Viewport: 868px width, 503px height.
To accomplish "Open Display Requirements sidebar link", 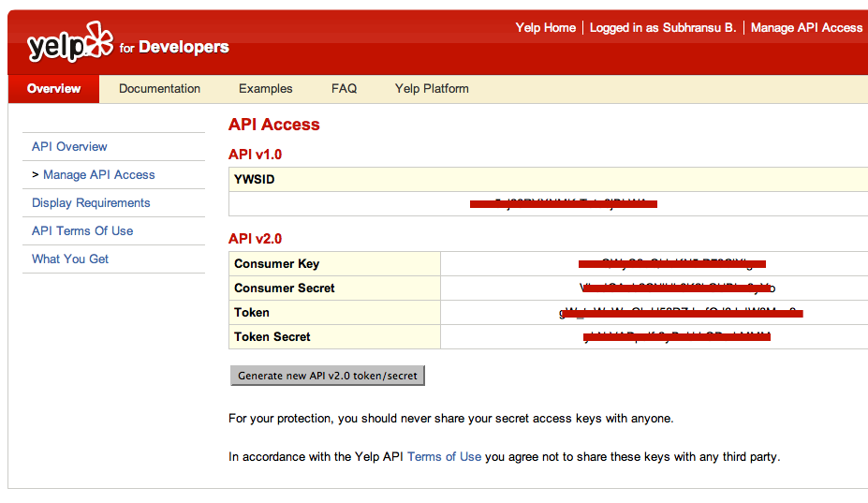I will pos(91,202).
